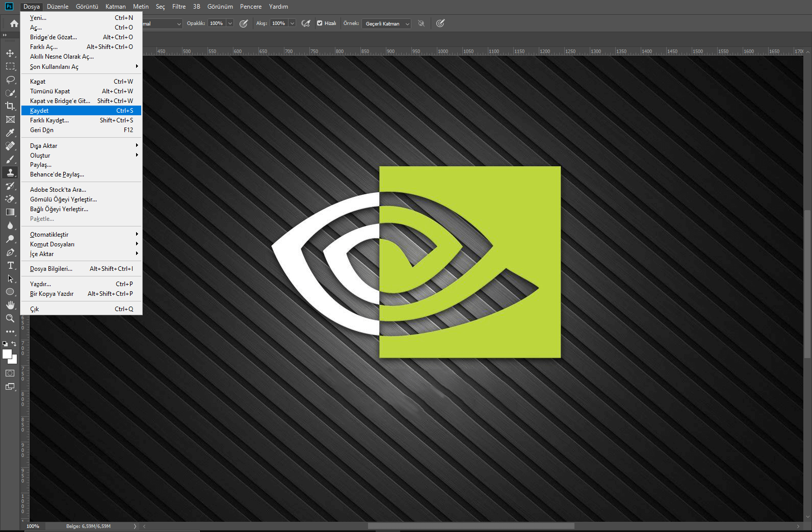Click the foreground color swatch
The width and height of the screenshot is (812, 532).
tap(7, 354)
